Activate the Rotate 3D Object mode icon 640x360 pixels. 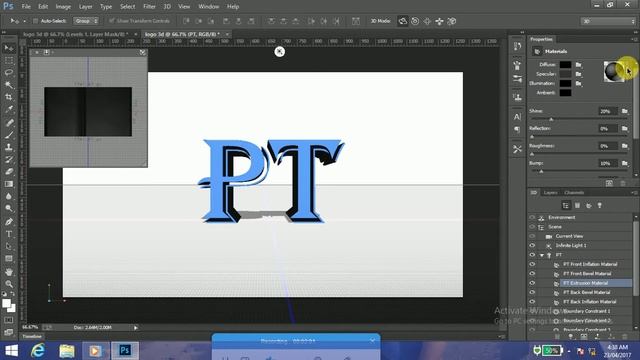(x=402, y=21)
